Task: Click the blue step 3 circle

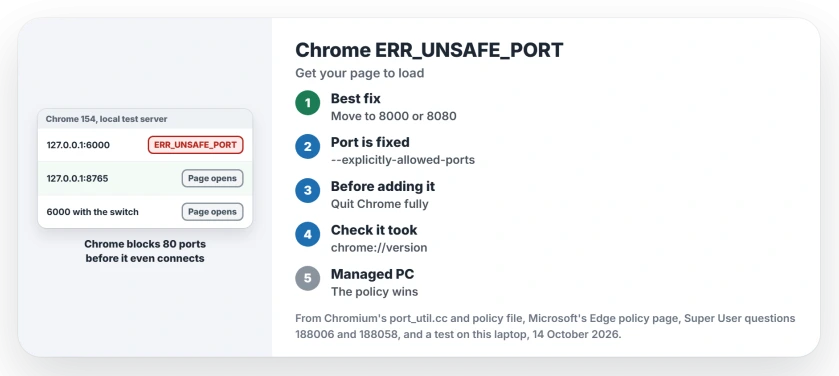Action: (x=308, y=190)
